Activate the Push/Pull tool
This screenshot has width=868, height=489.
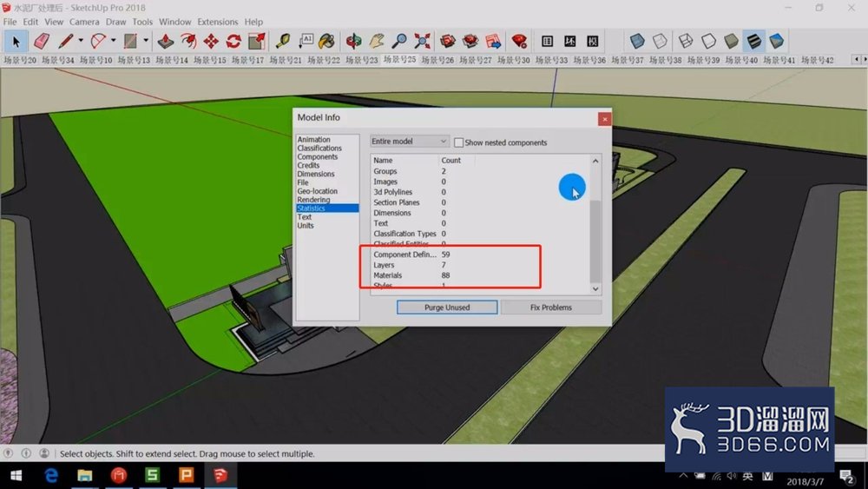click(166, 41)
